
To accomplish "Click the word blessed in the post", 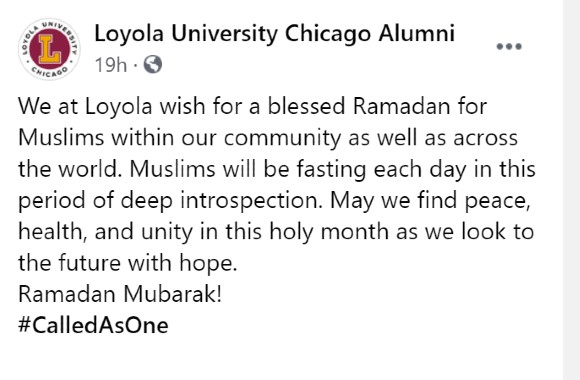I will point(307,107).
